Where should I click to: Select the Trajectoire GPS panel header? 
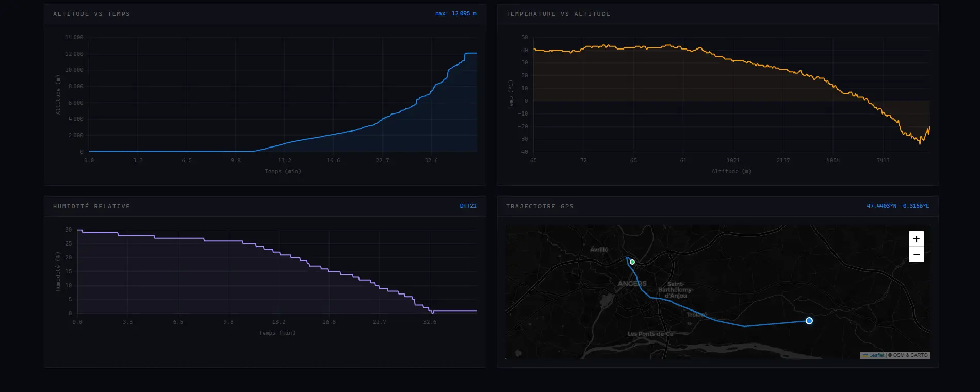[540, 206]
